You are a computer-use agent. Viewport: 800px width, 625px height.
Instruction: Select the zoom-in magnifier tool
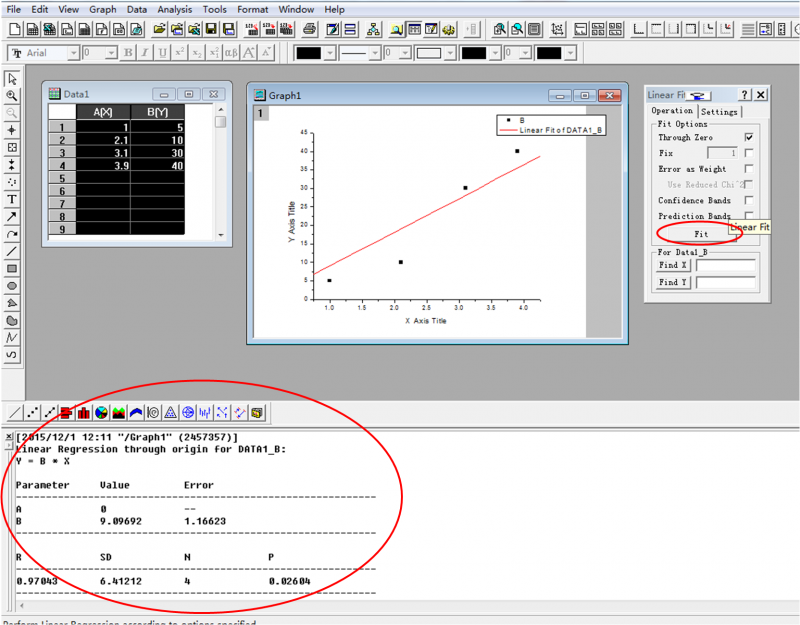(12, 96)
